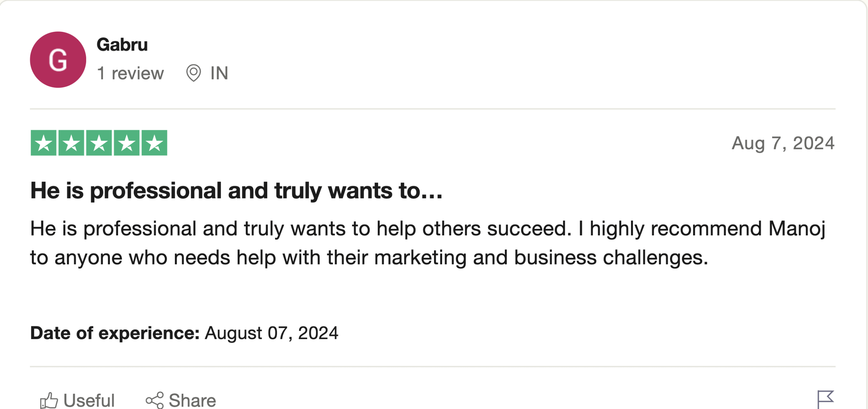Click the review body text about Manoj
Image resolution: width=868 pixels, height=409 pixels.
tap(427, 243)
